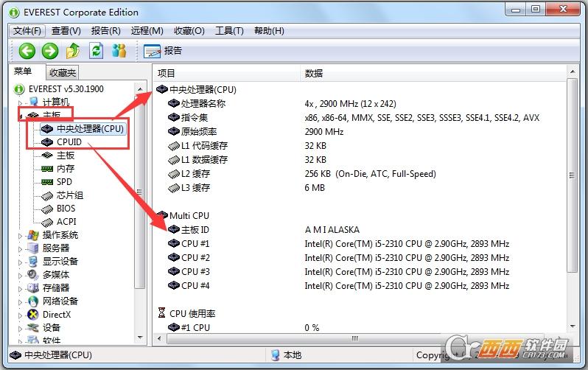588x370 pixels.
Task: Open the 查看(V) menu
Action: click(x=66, y=31)
